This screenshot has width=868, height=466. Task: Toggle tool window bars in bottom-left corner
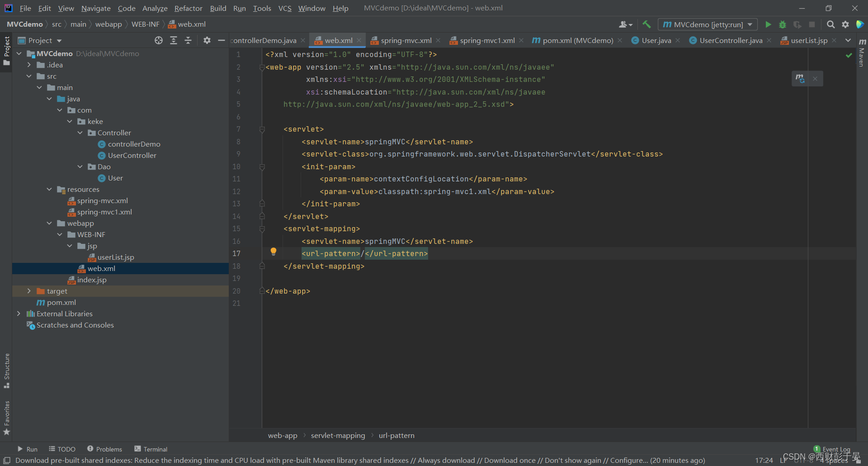coord(7,460)
